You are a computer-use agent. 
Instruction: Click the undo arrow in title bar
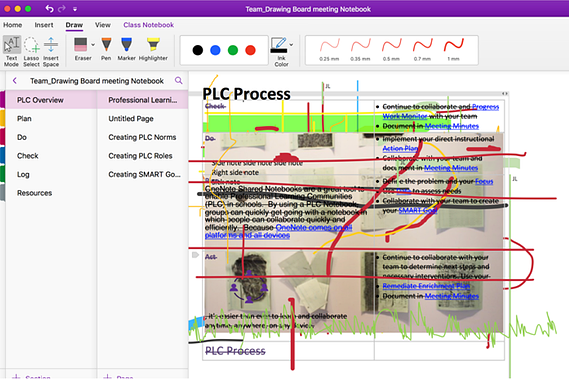pyautogui.click(x=49, y=8)
